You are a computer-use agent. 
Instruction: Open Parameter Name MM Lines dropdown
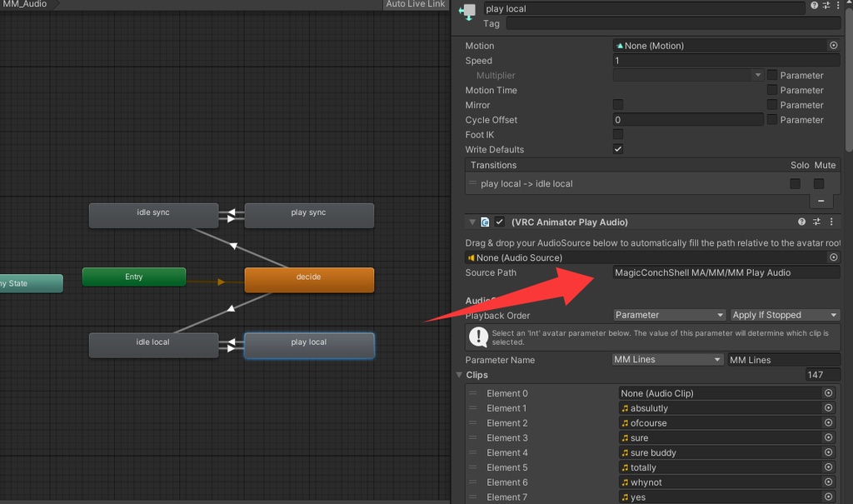tap(667, 360)
